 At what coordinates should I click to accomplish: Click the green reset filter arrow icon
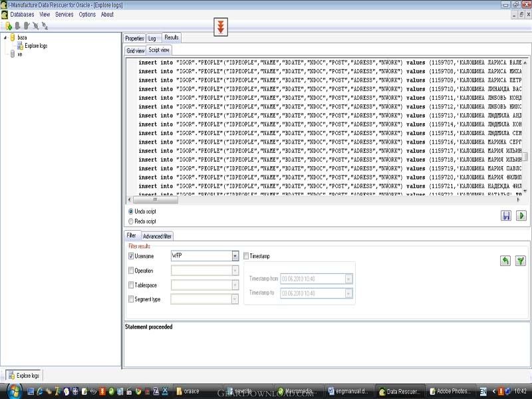(505, 261)
